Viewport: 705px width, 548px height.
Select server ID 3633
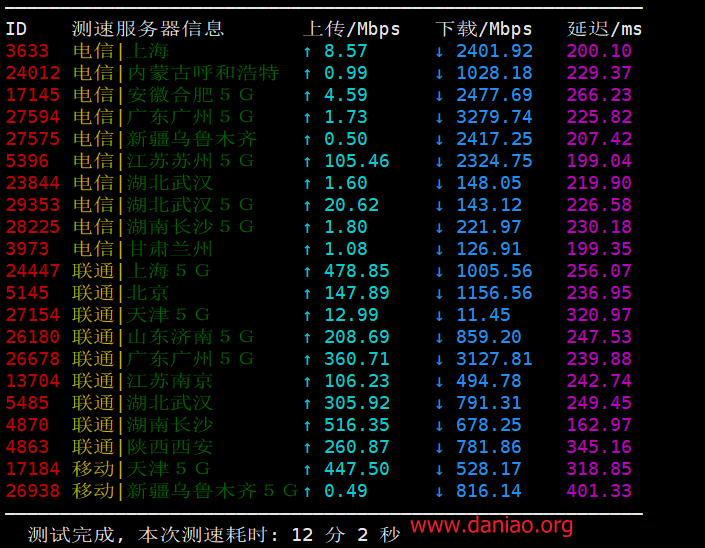(27, 51)
